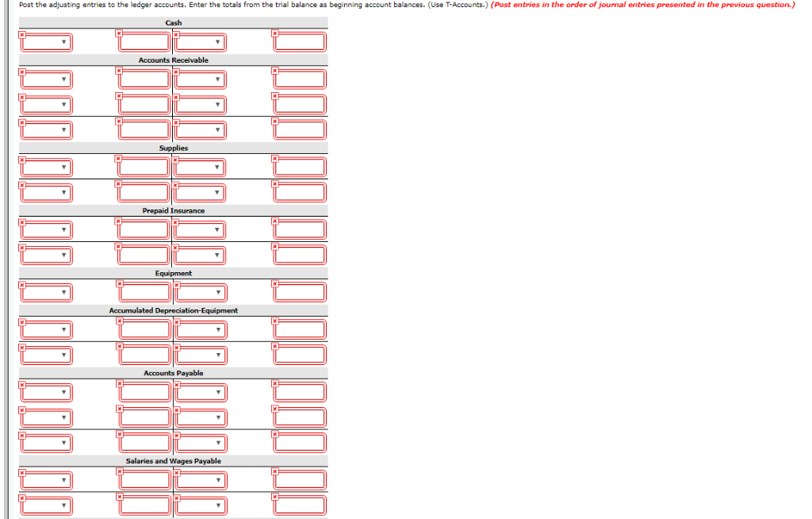Open Accounts Payable third-row credit dropdown
812x519 pixels.
click(201, 443)
